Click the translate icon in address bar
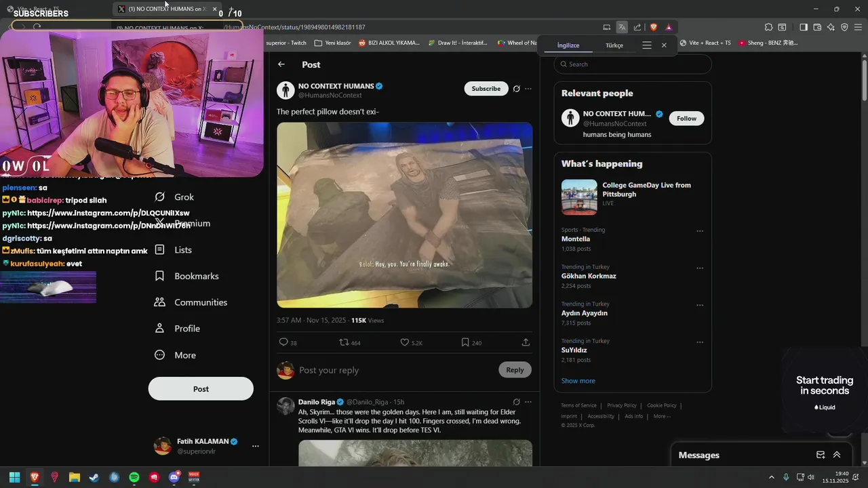This screenshot has width=868, height=488. click(x=622, y=27)
